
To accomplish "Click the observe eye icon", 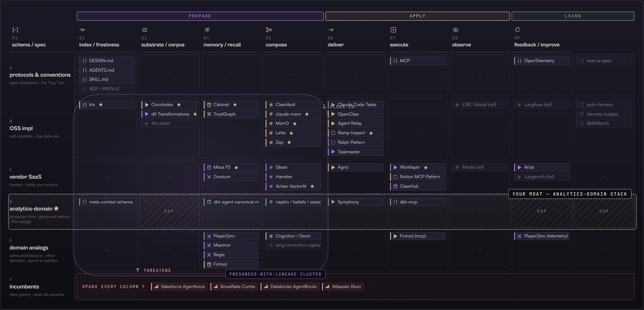I will click(x=455, y=30).
